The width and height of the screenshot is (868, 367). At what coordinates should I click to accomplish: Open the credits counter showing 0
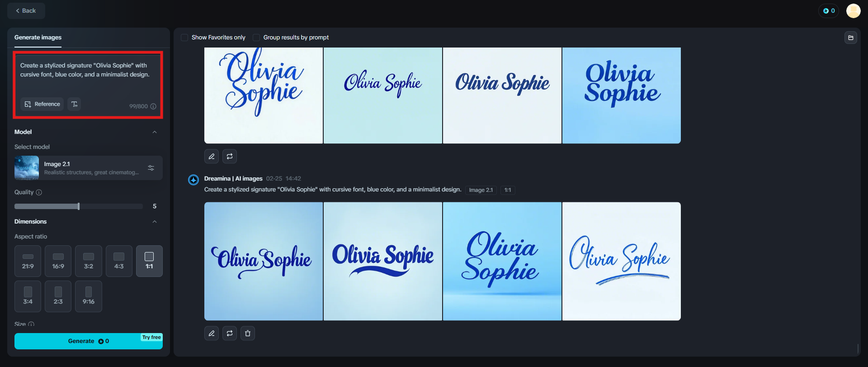[829, 11]
